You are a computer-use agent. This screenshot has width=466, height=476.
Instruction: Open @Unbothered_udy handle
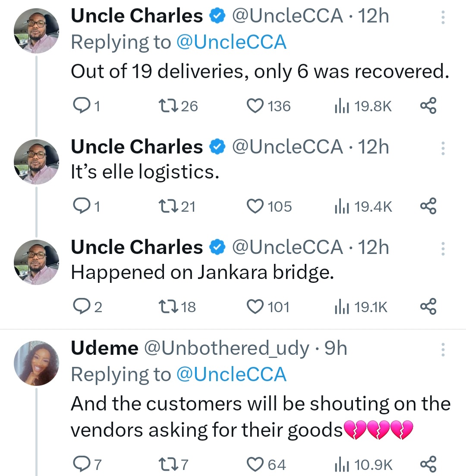226,348
